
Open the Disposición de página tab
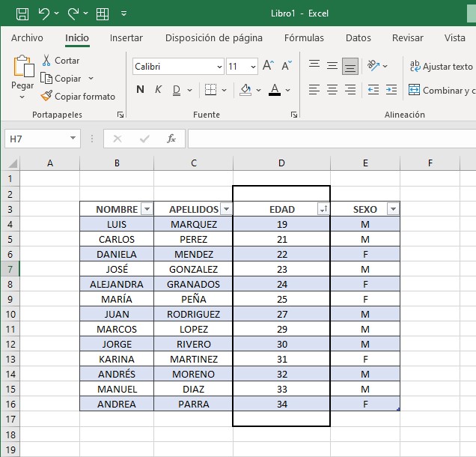point(214,38)
